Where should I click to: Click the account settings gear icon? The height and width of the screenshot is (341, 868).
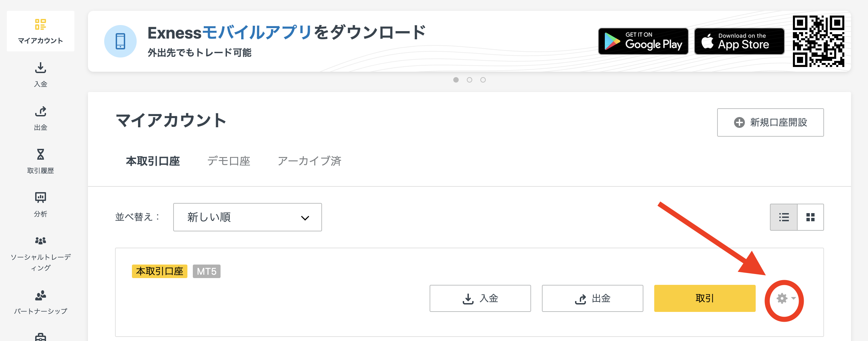(x=782, y=298)
